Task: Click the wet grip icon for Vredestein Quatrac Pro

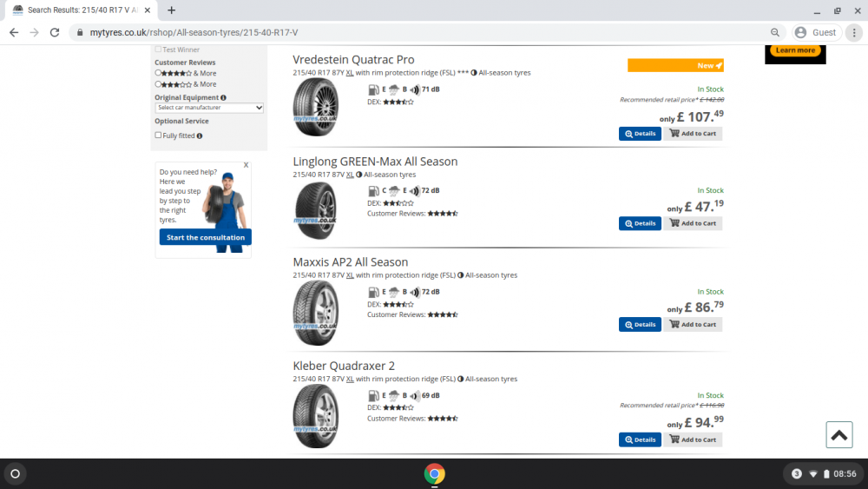Action: pyautogui.click(x=393, y=89)
